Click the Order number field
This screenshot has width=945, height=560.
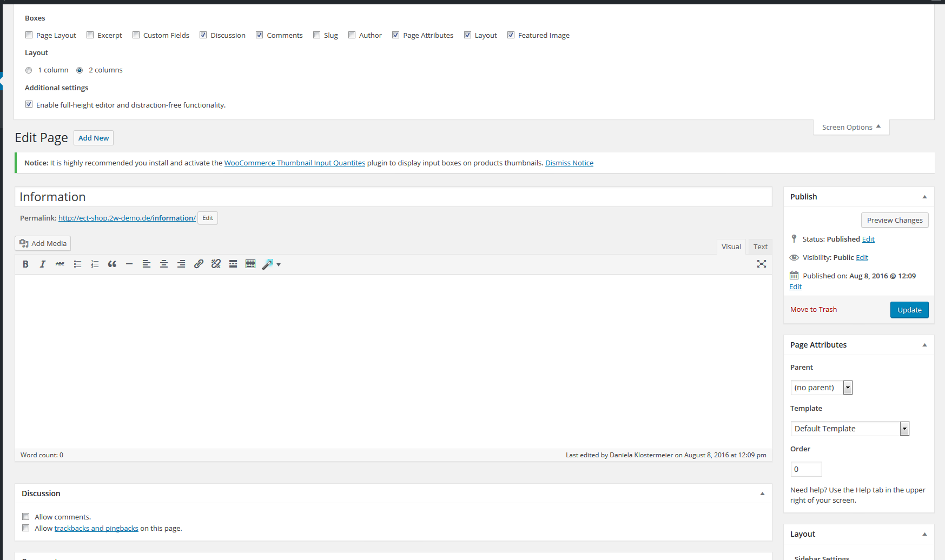806,469
